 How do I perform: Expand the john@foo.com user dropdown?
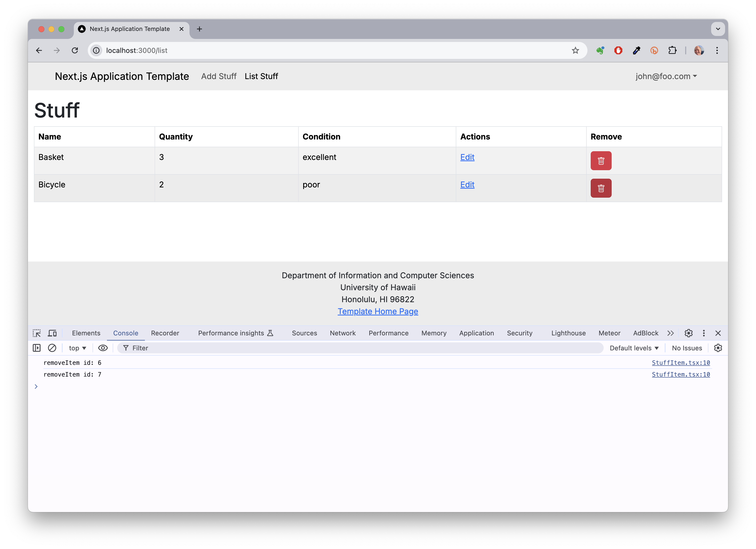pos(666,76)
